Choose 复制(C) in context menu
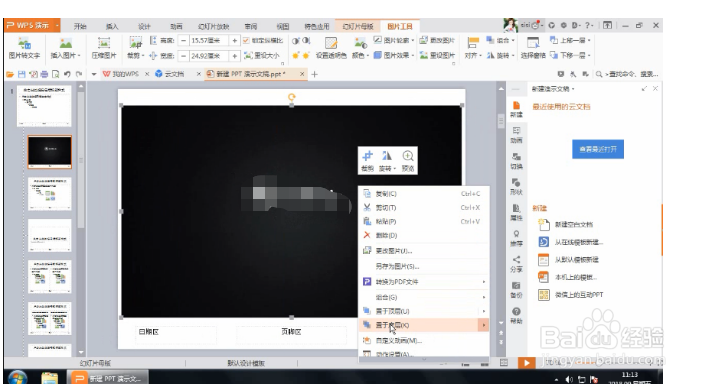 click(x=423, y=194)
